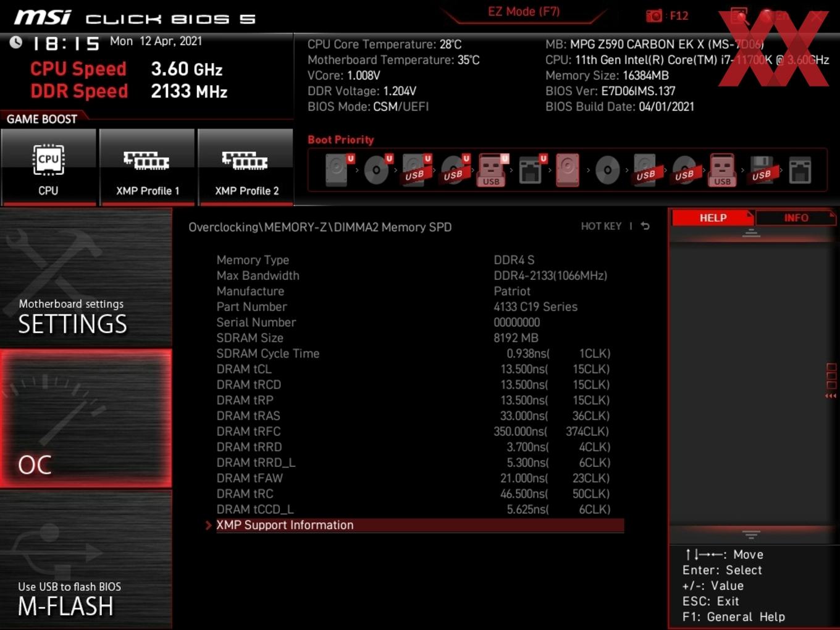Select the DRAM tRRD_L row label

(x=256, y=463)
